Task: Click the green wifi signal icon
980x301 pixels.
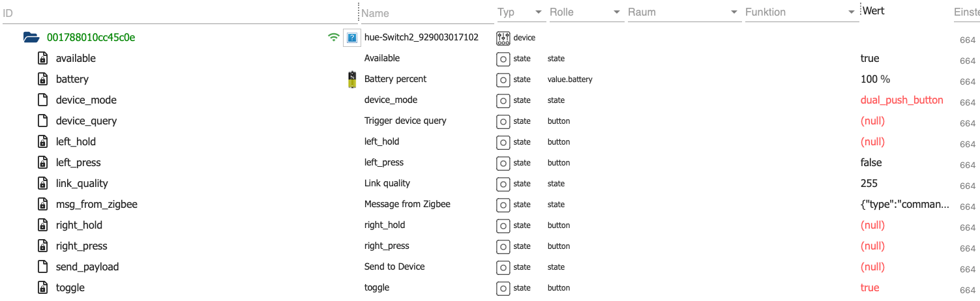Action: pyautogui.click(x=334, y=37)
